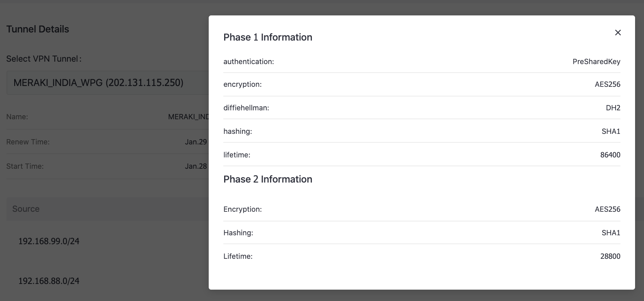Click the Phase 2 Information heading
The width and height of the screenshot is (644, 301).
click(268, 179)
